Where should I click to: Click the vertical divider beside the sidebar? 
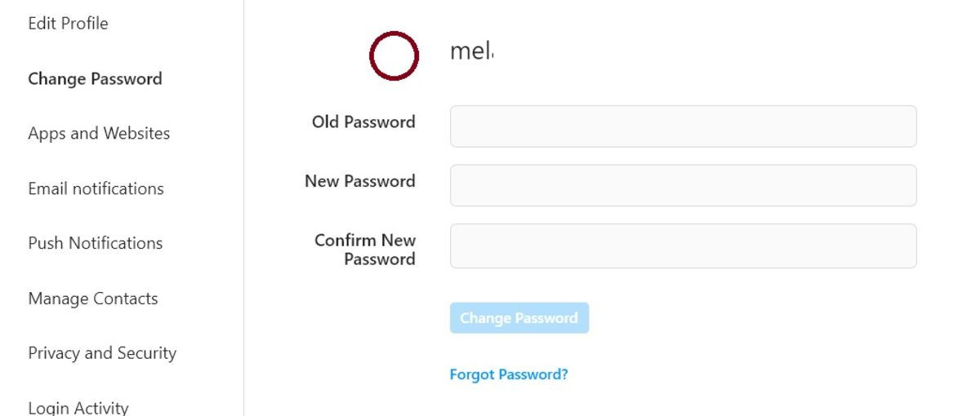243,208
